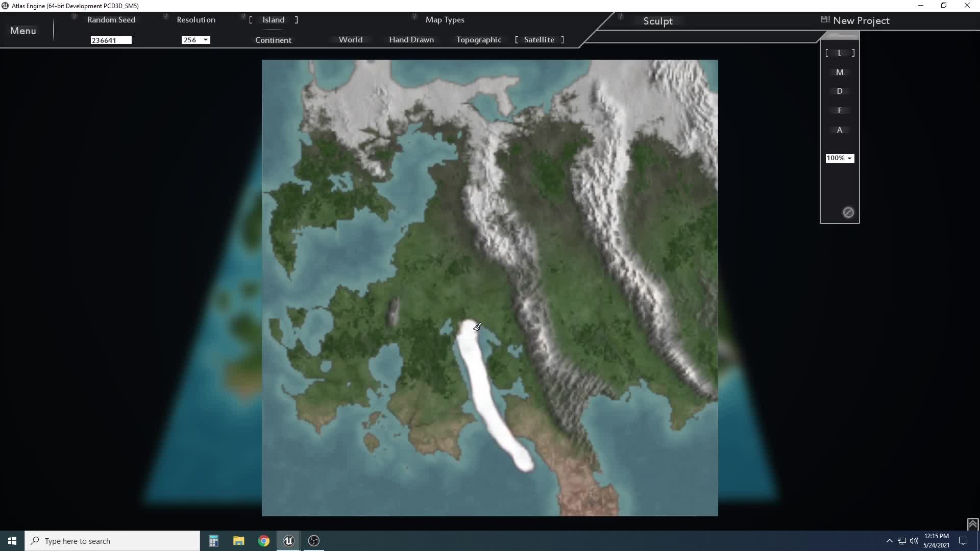This screenshot has height=551, width=980.
Task: Click the cancel circle-slash icon in sculpt panel
Action: 848,212
